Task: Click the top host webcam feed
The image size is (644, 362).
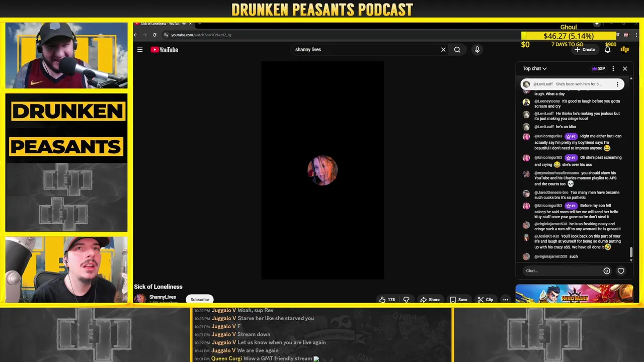Action: (66, 55)
